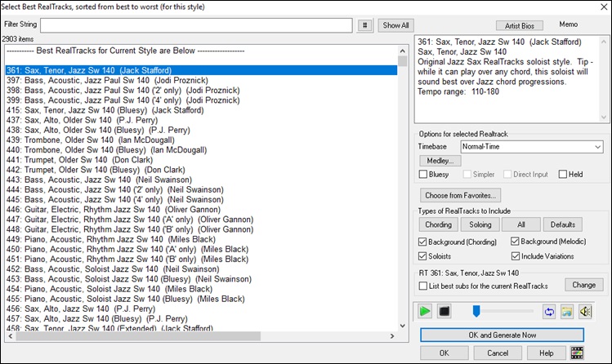
Task: Uncheck Background (Chording)
Action: (x=422, y=242)
